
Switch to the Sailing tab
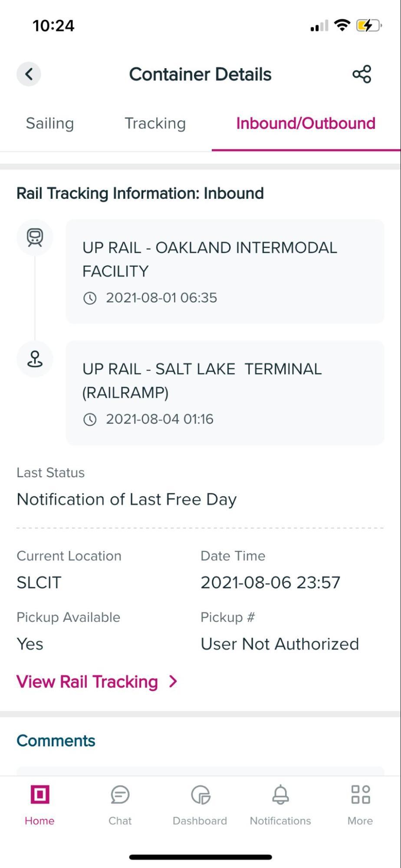(x=50, y=123)
